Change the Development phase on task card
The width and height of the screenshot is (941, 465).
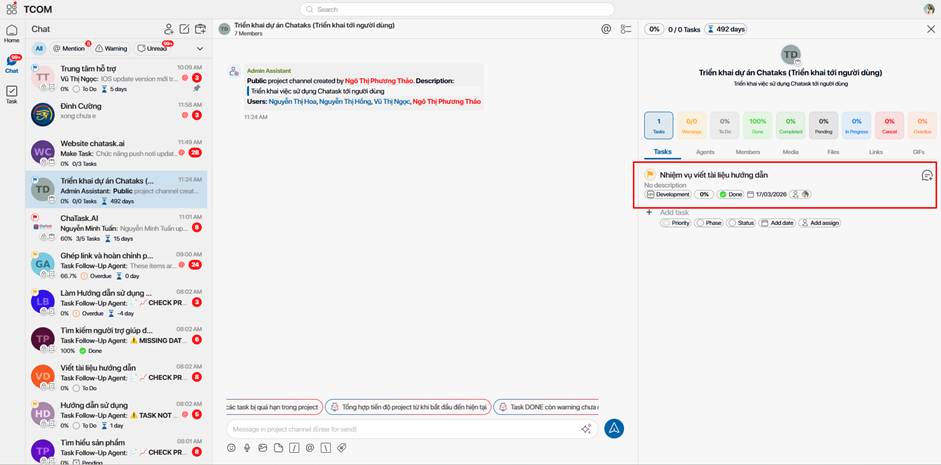[668, 194]
